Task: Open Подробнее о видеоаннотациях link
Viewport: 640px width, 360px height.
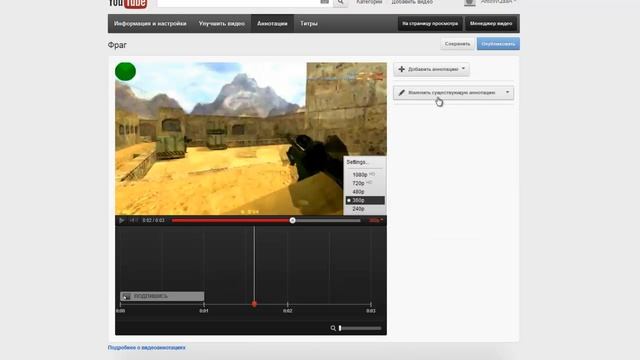Action: click(147, 348)
